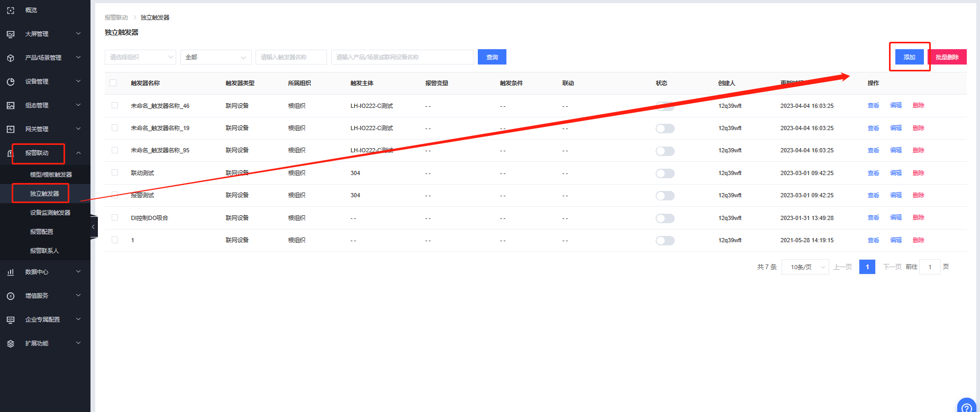Click 编辑 link for DI控制DO吸合 row

click(x=895, y=217)
